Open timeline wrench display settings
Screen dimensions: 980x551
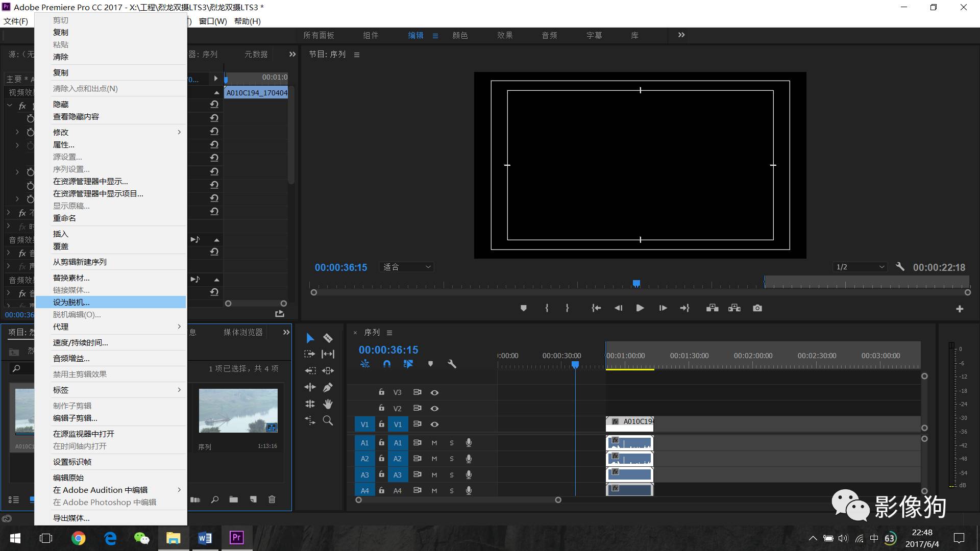point(452,364)
